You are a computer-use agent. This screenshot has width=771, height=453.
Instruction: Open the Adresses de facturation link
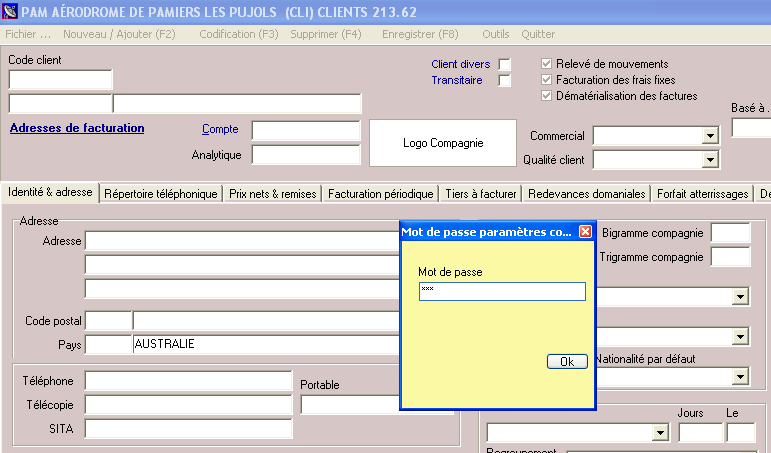click(77, 128)
